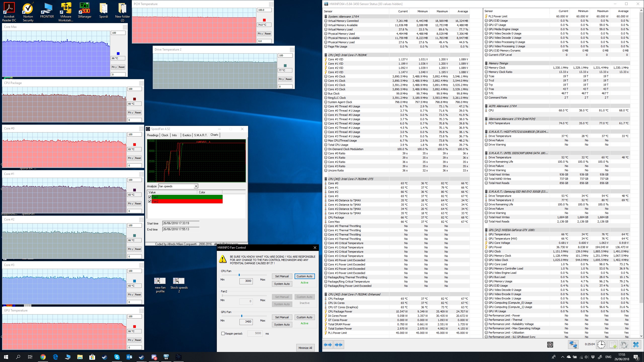This screenshot has height=362, width=644.
Task: Open Google Chrome from taskbar
Action: pyautogui.click(x=43, y=357)
